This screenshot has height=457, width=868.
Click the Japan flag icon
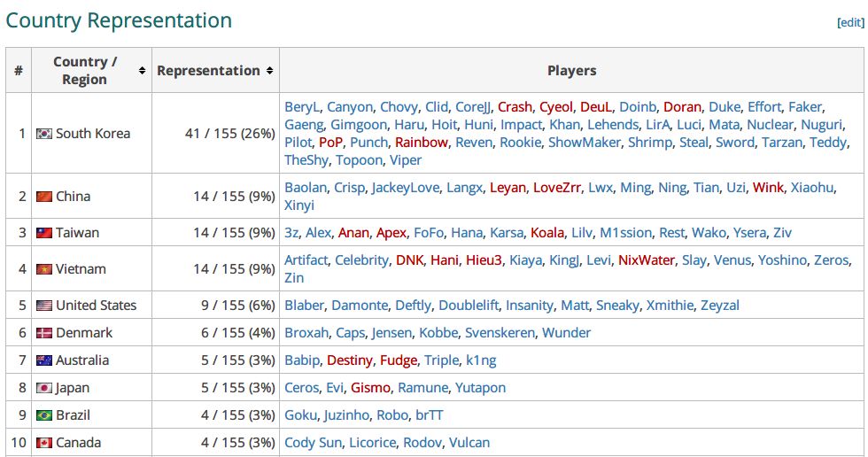point(44,388)
